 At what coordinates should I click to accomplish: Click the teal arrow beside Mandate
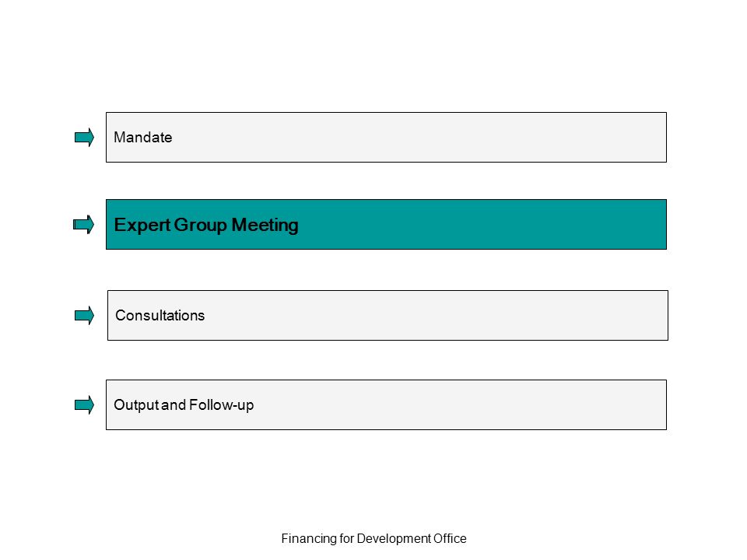pos(85,137)
